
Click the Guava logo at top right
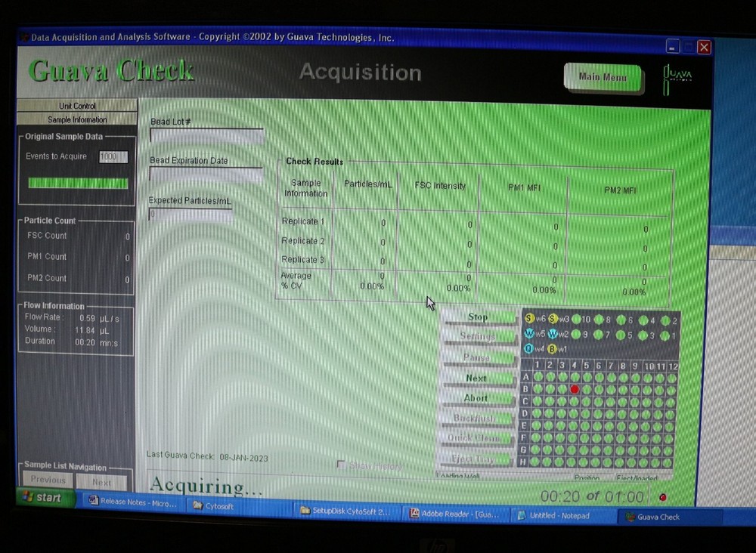pos(678,79)
